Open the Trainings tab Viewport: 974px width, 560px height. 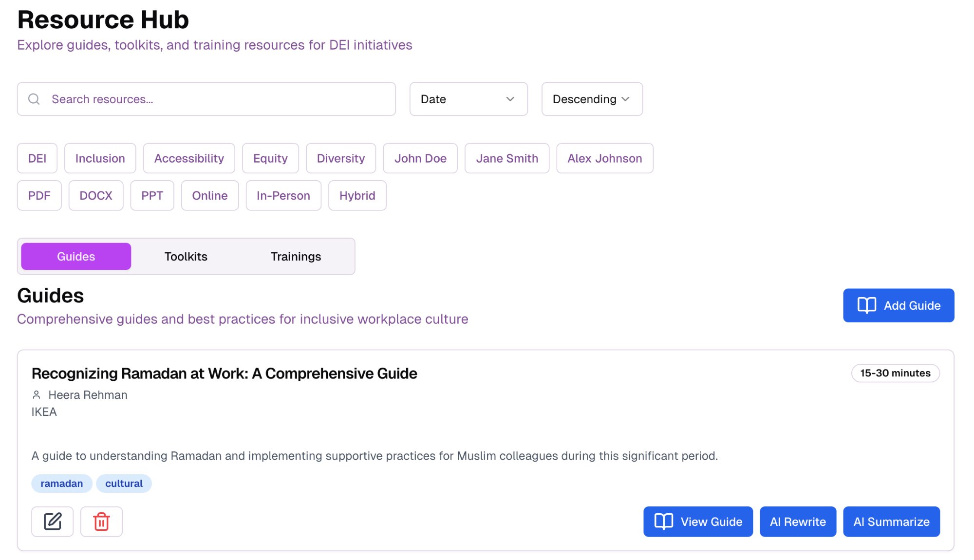[x=296, y=257]
